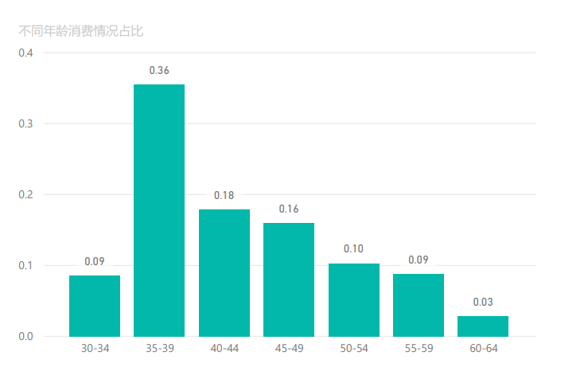
Task: Click the 0.16 data label
Action: (289, 209)
